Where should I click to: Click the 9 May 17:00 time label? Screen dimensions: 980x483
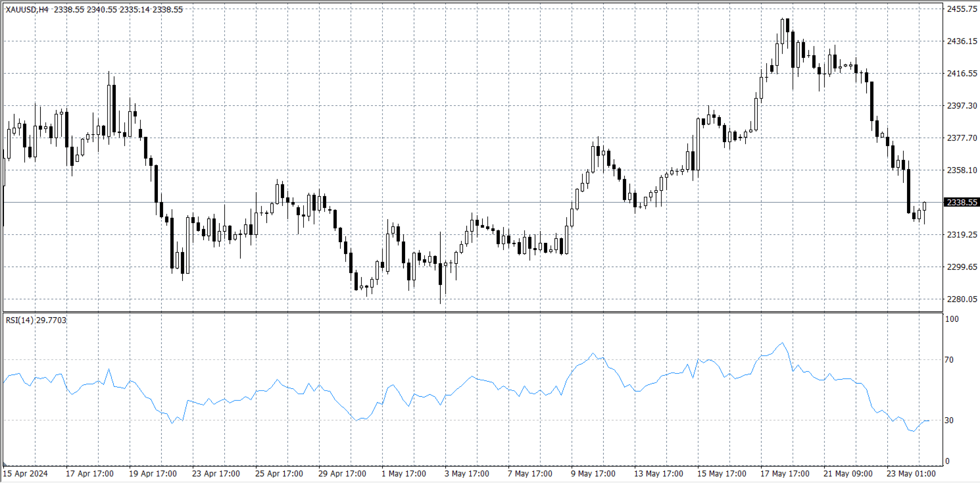click(593, 474)
